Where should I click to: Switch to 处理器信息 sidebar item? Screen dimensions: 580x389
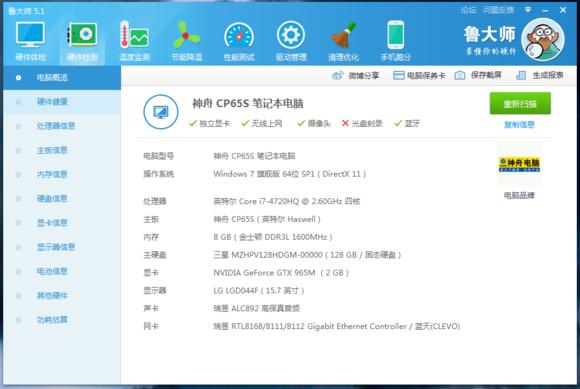point(62,126)
